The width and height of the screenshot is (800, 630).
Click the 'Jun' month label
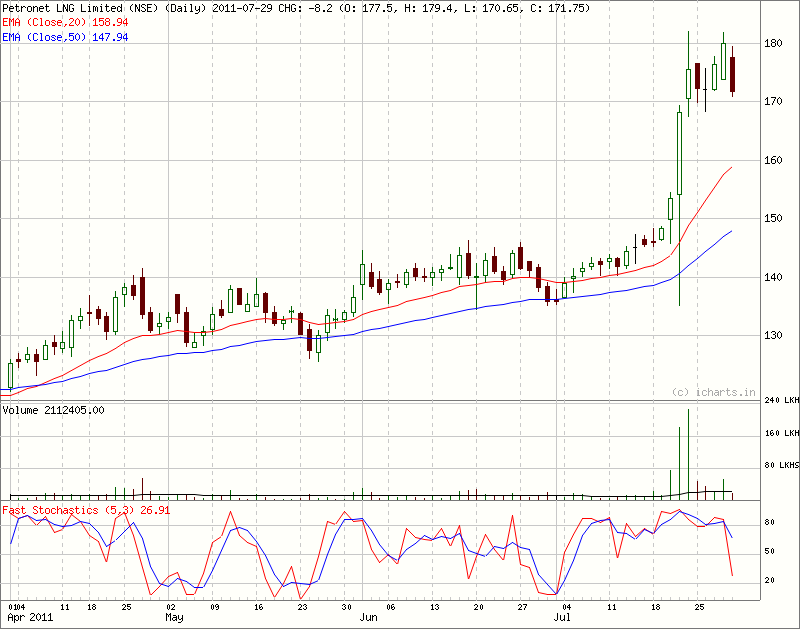click(x=368, y=618)
